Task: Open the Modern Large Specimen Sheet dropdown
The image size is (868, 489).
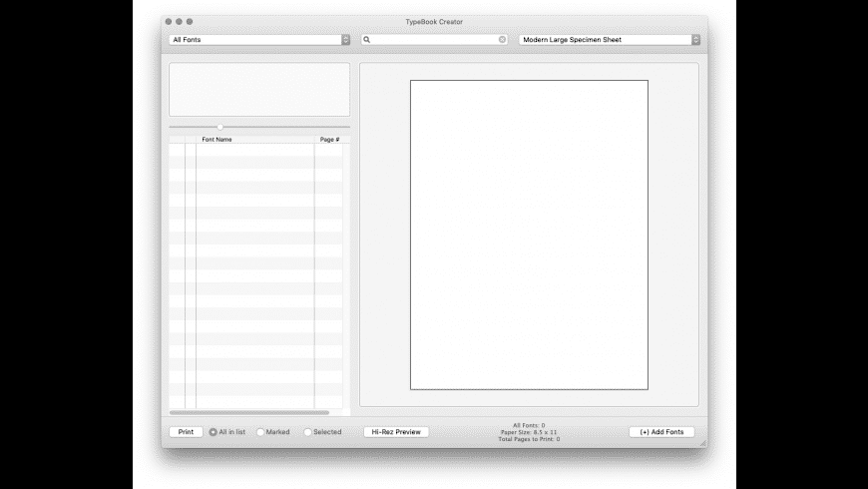Action: tap(610, 40)
